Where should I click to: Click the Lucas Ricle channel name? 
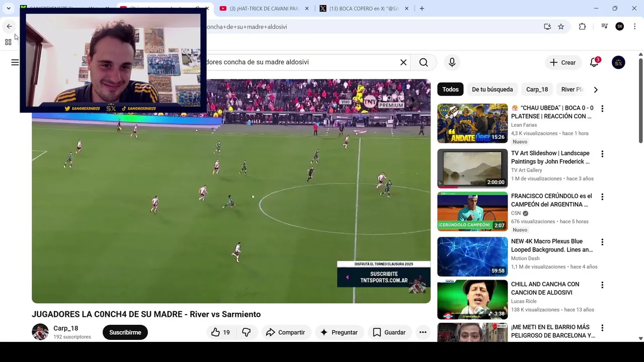pyautogui.click(x=524, y=301)
